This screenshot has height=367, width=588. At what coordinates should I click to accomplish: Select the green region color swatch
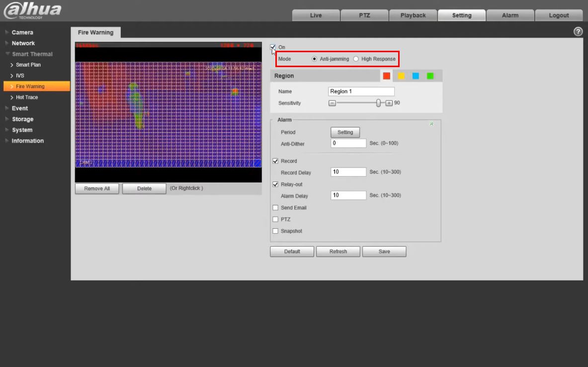click(430, 76)
